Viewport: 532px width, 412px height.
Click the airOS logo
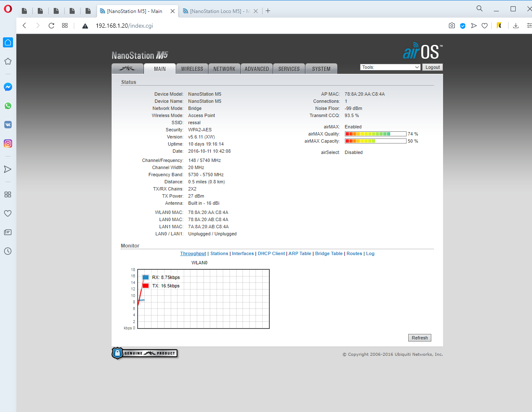point(422,51)
